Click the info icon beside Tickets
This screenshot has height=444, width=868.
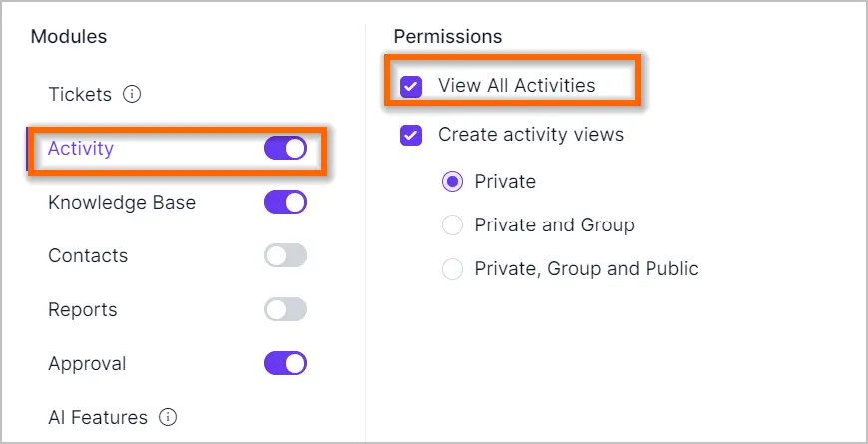coord(132,94)
